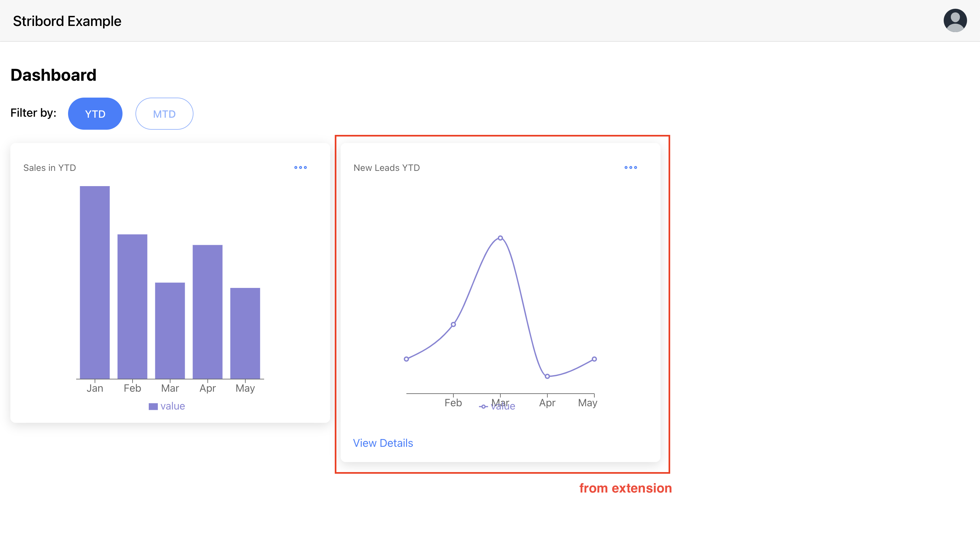The width and height of the screenshot is (980, 547).
Task: Toggle the bar chart value legend swatch
Action: [x=153, y=407]
